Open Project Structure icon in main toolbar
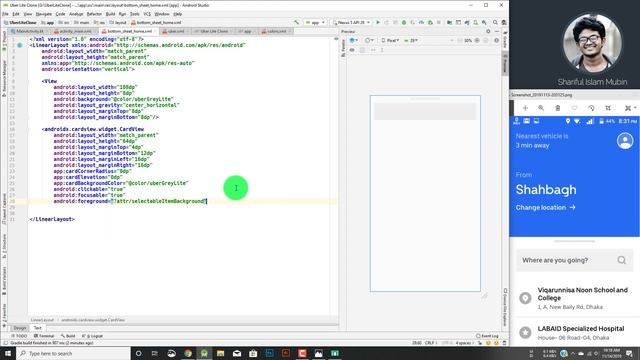640x360 pixels. point(449,22)
